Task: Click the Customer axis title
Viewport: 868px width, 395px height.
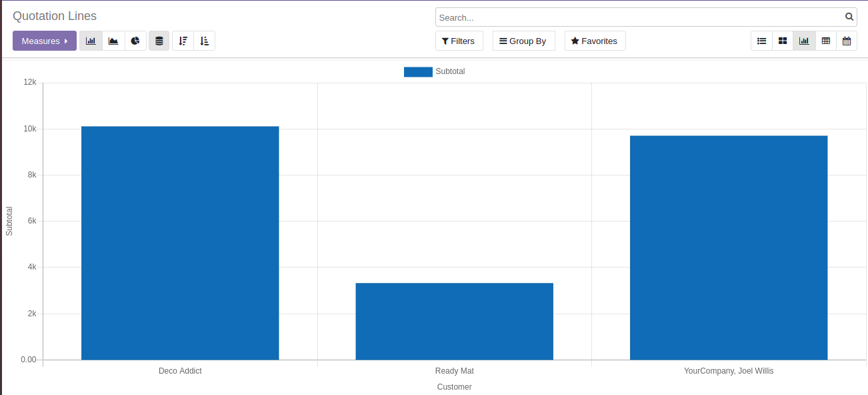Action: pos(454,387)
